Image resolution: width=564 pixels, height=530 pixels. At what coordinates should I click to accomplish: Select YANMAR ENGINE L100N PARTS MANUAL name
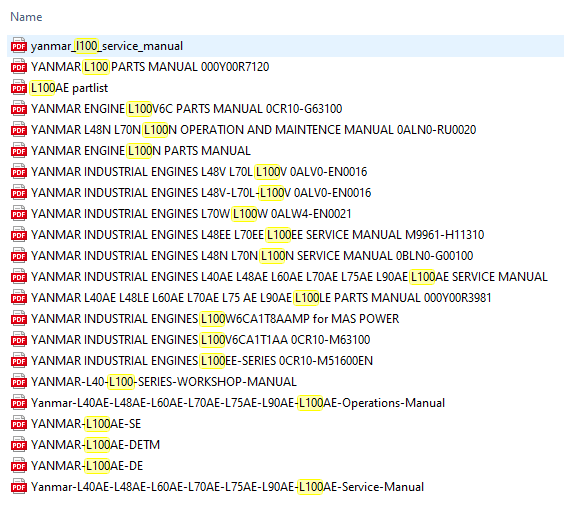(x=141, y=151)
